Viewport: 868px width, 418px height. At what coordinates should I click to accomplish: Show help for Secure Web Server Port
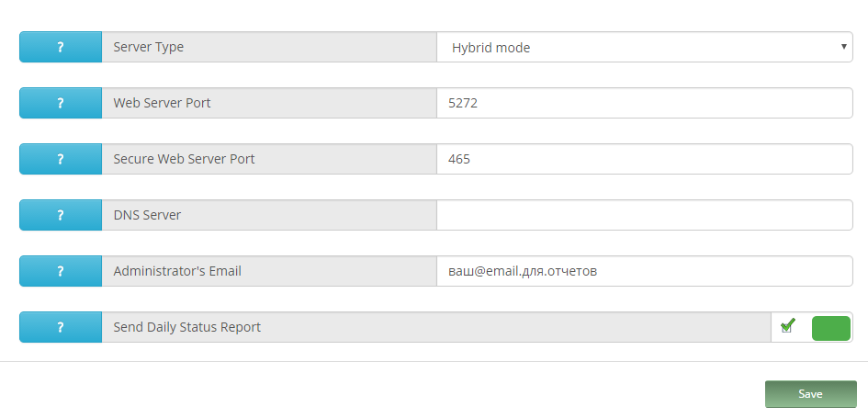coord(61,159)
